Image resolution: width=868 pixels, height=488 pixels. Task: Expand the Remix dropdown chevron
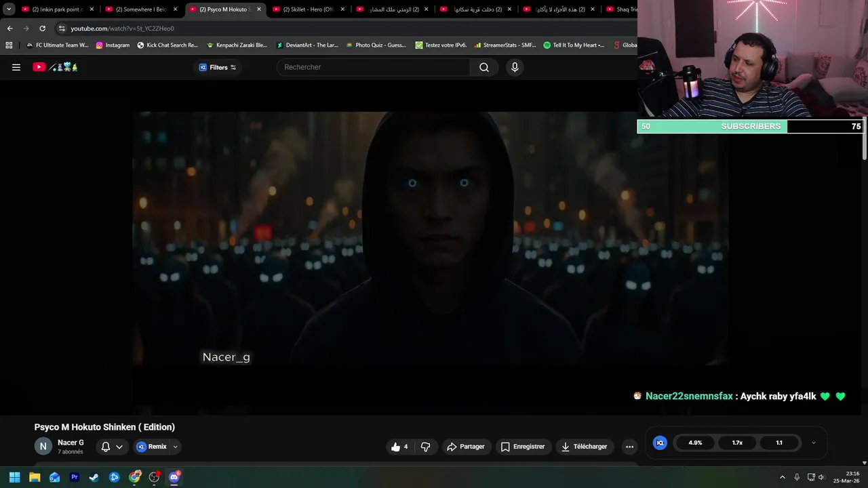coord(175,447)
